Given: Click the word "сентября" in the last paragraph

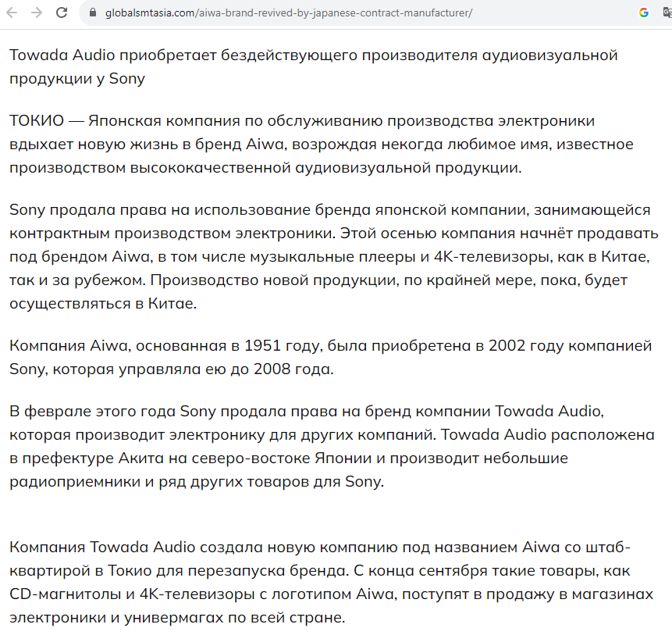Looking at the screenshot, I should pyautogui.click(x=452, y=571).
